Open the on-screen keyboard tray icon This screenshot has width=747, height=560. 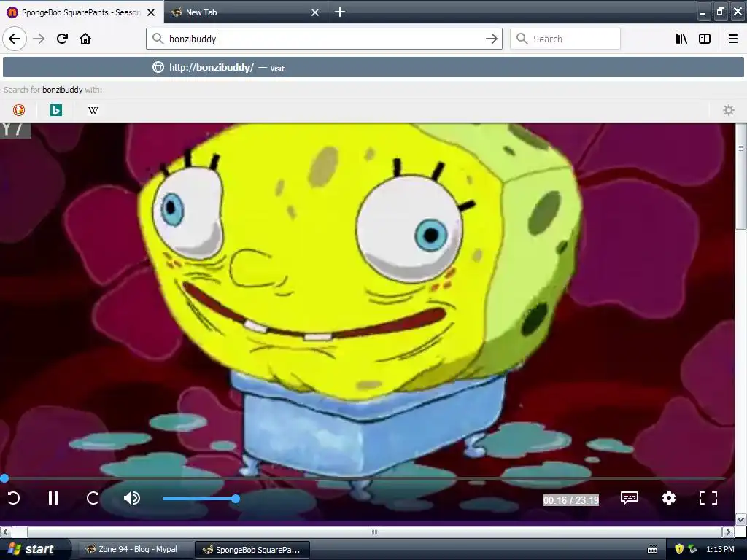pyautogui.click(x=652, y=550)
